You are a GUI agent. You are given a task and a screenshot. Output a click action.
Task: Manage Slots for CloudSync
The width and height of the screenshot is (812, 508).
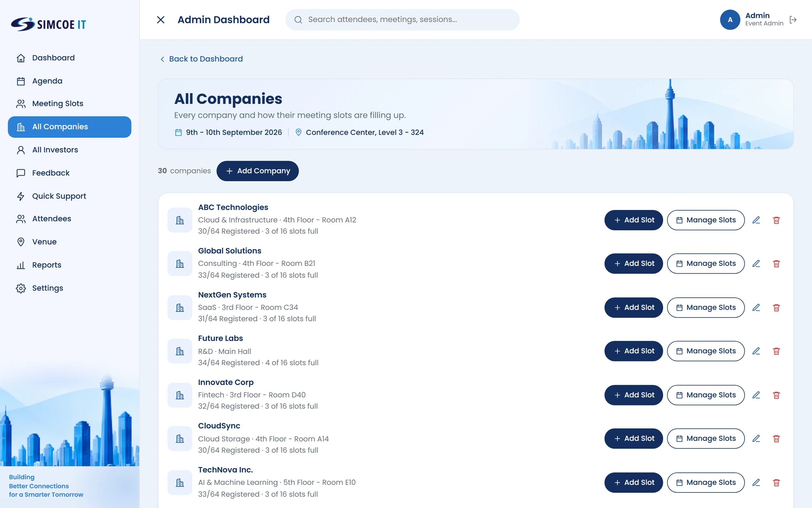click(x=706, y=439)
